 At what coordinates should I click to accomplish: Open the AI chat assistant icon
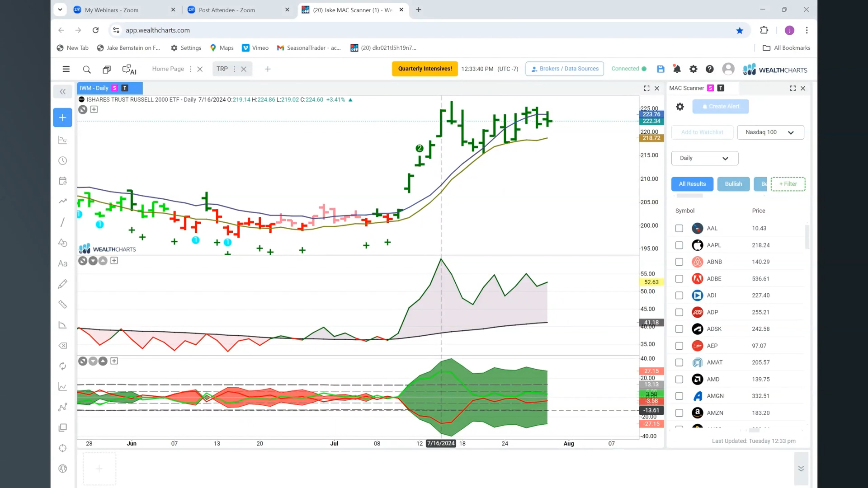(129, 69)
